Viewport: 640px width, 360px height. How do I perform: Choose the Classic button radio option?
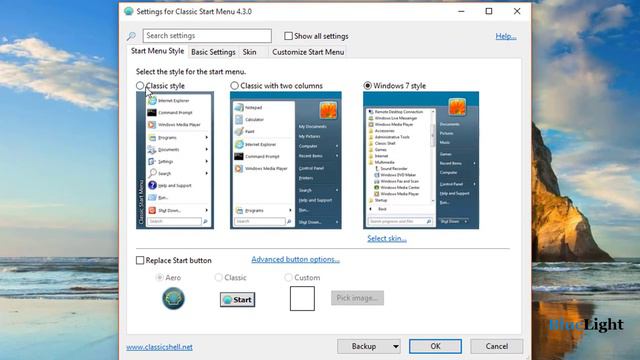click(x=219, y=278)
